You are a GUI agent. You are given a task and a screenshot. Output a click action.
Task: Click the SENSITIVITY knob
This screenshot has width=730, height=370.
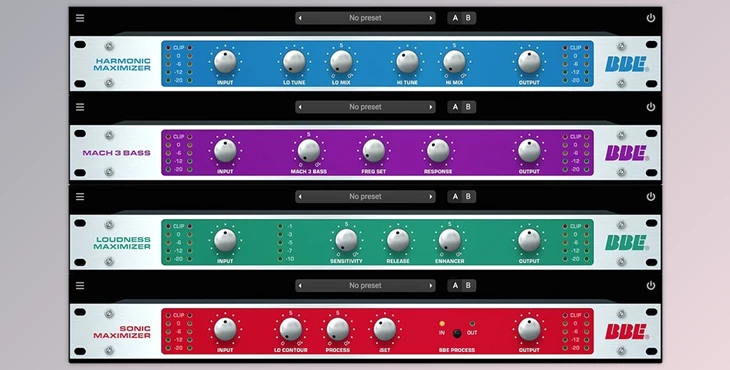point(346,240)
